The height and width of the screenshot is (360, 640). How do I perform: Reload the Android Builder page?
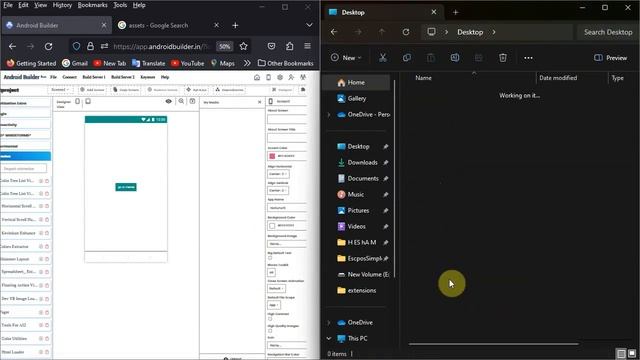click(x=48, y=47)
